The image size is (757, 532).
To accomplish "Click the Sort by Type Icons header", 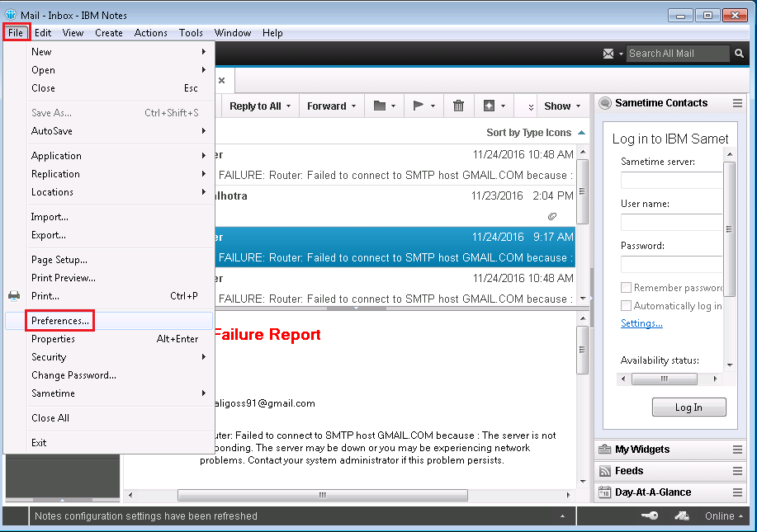I will (x=528, y=133).
